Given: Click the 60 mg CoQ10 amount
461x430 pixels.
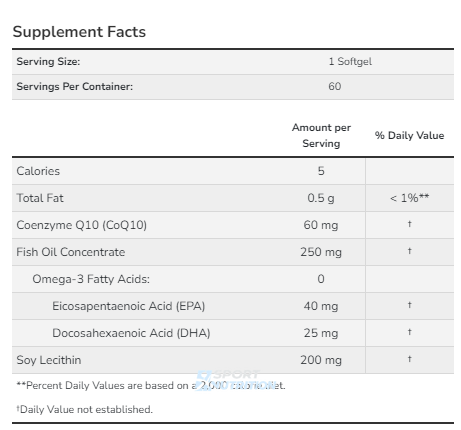Looking at the screenshot, I should pyautogui.click(x=321, y=225).
